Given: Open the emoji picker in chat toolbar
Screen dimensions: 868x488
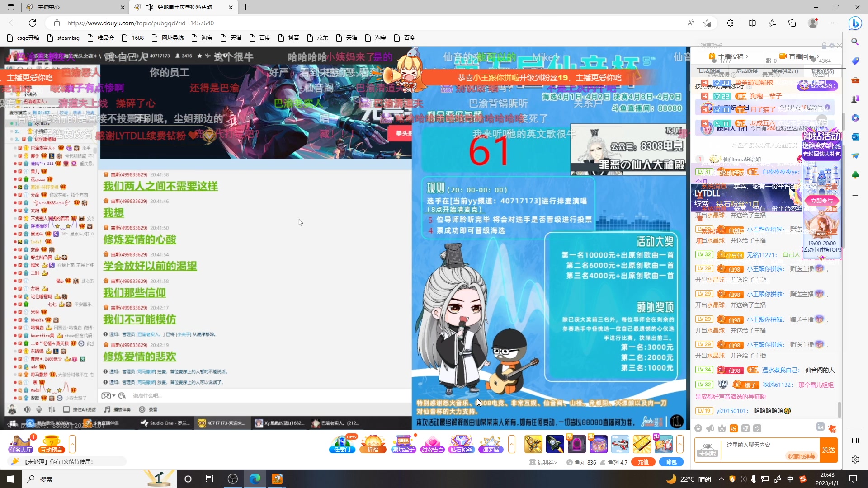Looking at the screenshot, I should pos(698,428).
